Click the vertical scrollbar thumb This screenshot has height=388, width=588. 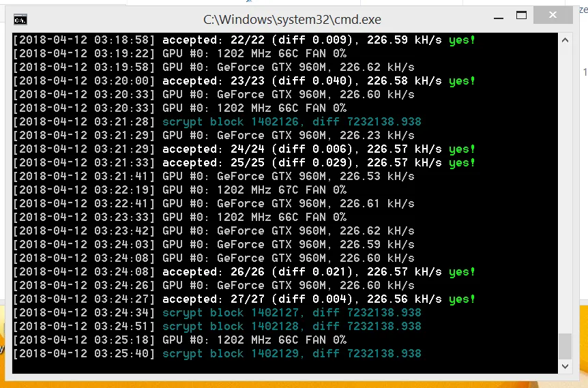(565, 346)
